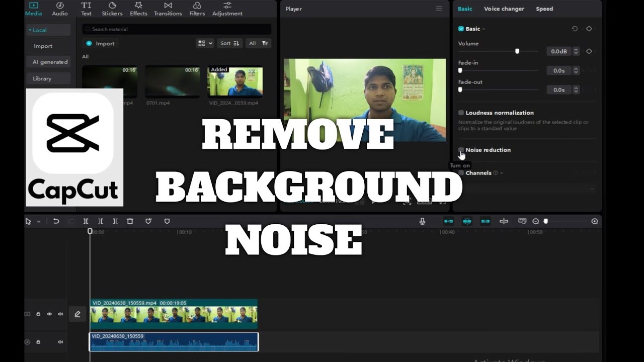This screenshot has width=644, height=362.
Task: Click the Import button in the media panel
Action: click(100, 43)
